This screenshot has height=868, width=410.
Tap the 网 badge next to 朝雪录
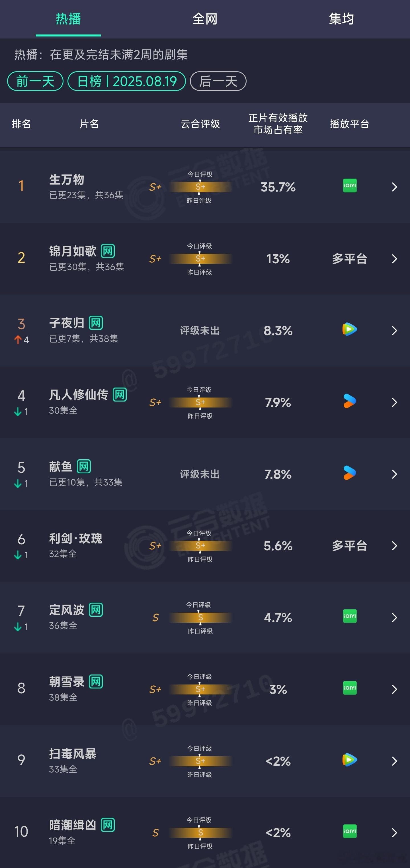pyautogui.click(x=96, y=682)
